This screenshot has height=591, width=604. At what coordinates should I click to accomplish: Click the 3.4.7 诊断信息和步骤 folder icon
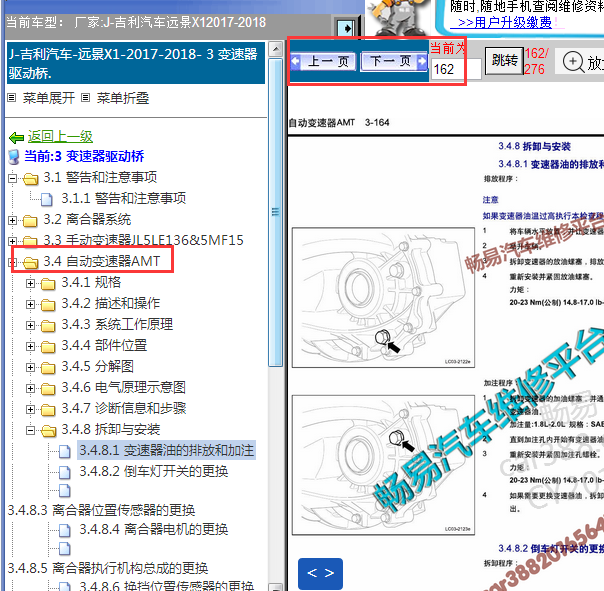click(x=48, y=410)
